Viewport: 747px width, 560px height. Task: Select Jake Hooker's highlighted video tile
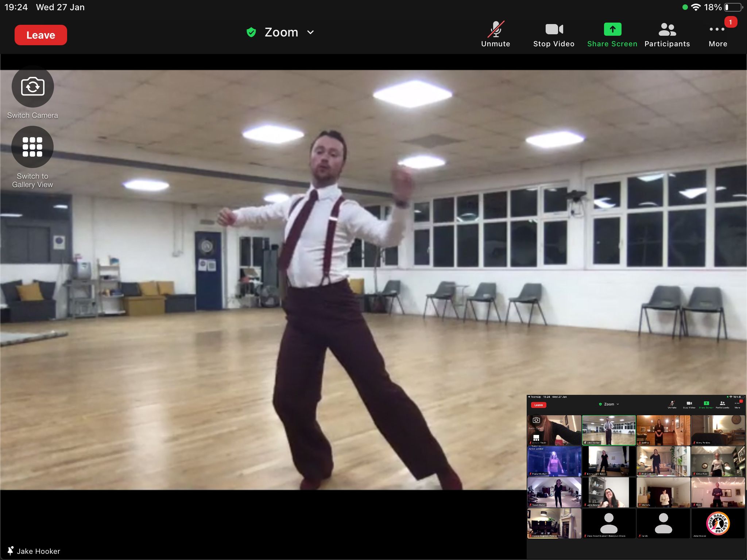pyautogui.click(x=609, y=430)
